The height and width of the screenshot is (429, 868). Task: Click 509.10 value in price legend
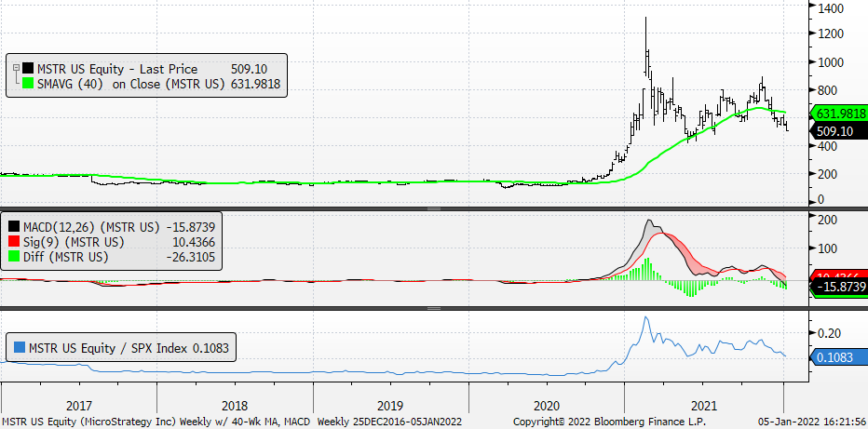pos(249,69)
